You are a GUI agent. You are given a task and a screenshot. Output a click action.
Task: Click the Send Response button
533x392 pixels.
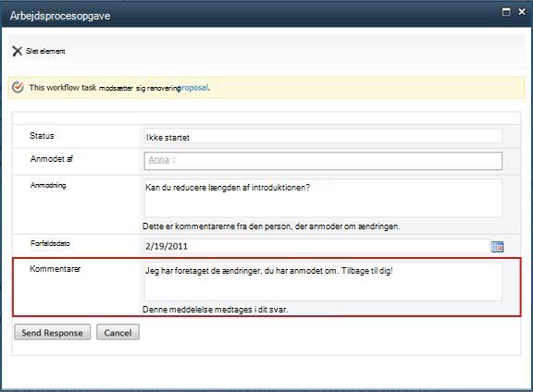point(53,332)
